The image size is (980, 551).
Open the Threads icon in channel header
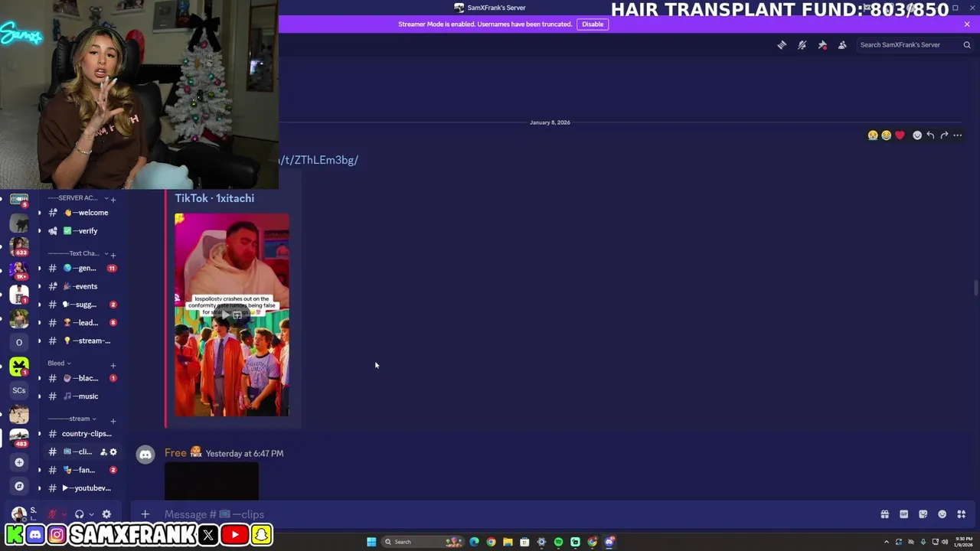782,45
